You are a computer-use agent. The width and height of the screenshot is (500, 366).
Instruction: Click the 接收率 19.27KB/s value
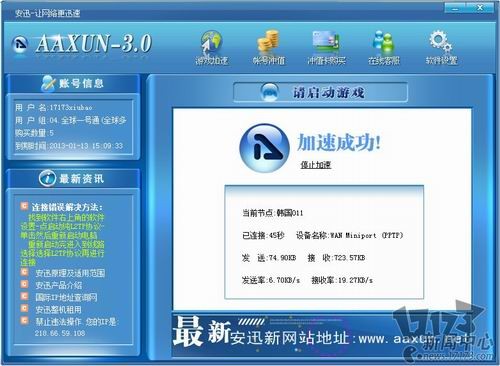coord(342,280)
